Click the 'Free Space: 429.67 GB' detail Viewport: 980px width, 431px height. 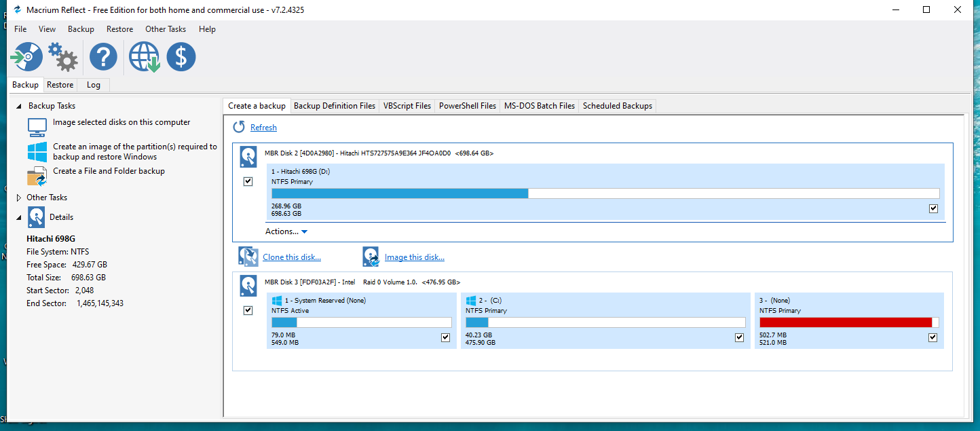click(x=67, y=265)
